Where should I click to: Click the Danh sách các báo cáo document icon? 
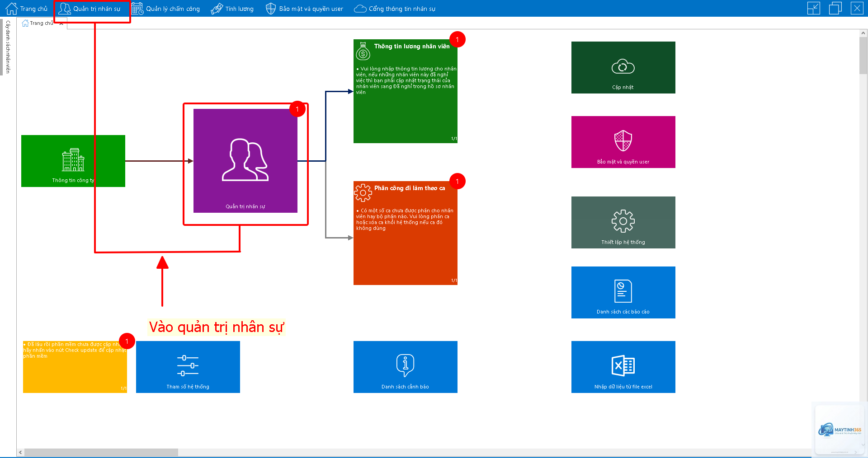click(x=623, y=291)
